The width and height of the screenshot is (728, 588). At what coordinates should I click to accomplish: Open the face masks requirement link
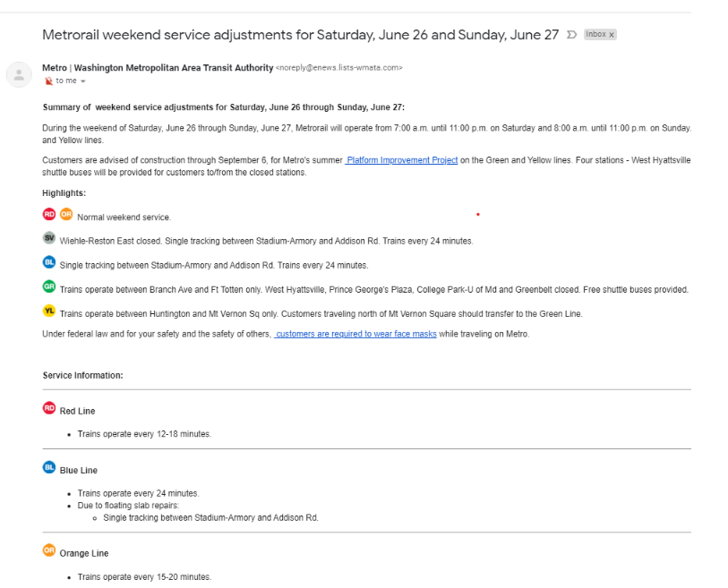click(x=355, y=334)
